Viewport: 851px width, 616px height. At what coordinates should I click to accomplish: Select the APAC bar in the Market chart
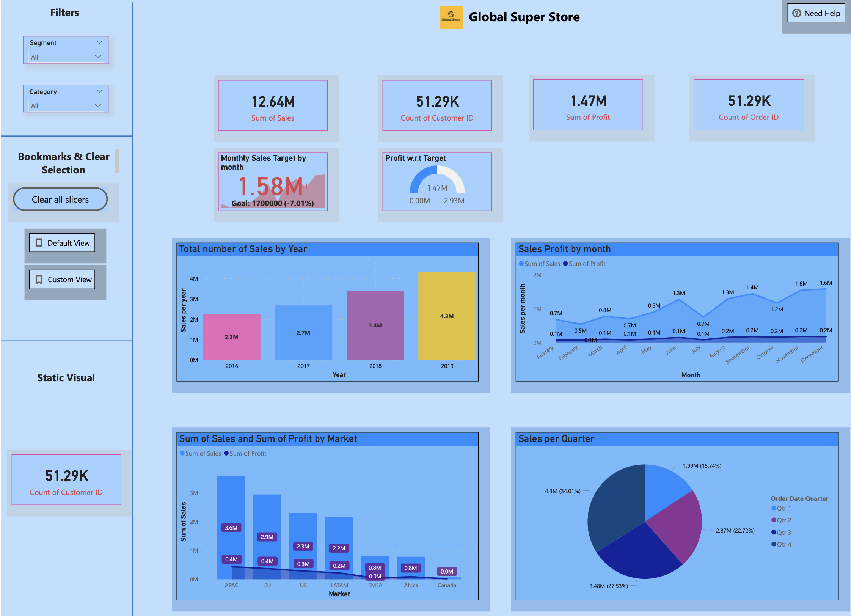(x=231, y=504)
